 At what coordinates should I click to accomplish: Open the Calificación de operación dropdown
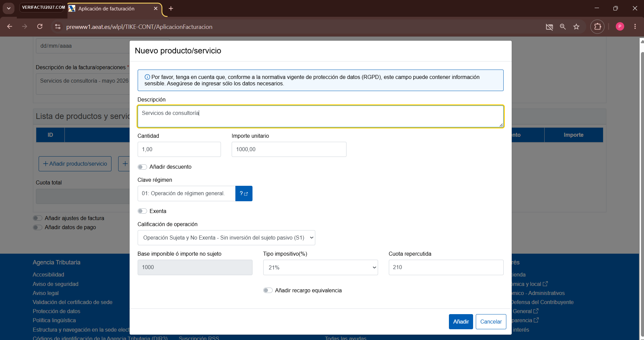[x=226, y=238]
